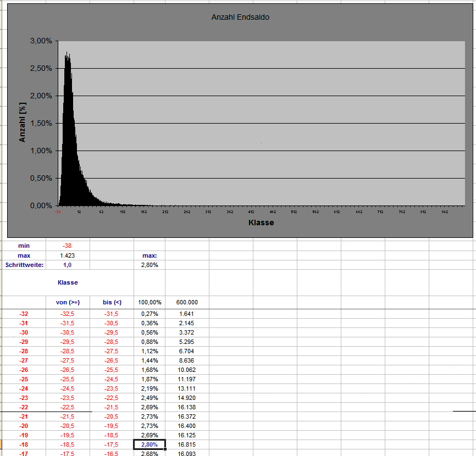The width and height of the screenshot is (476, 456).
Task: Select the max: label cell
Action: pos(150,255)
